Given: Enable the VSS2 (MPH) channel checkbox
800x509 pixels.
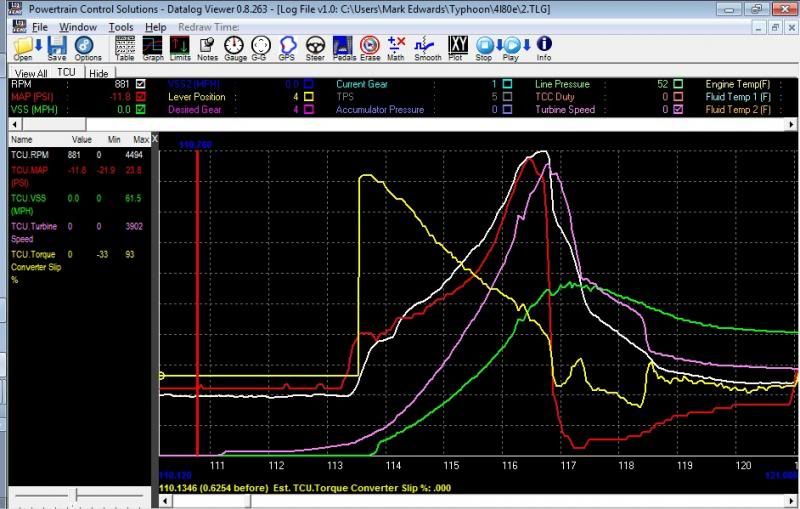Looking at the screenshot, I should (309, 84).
